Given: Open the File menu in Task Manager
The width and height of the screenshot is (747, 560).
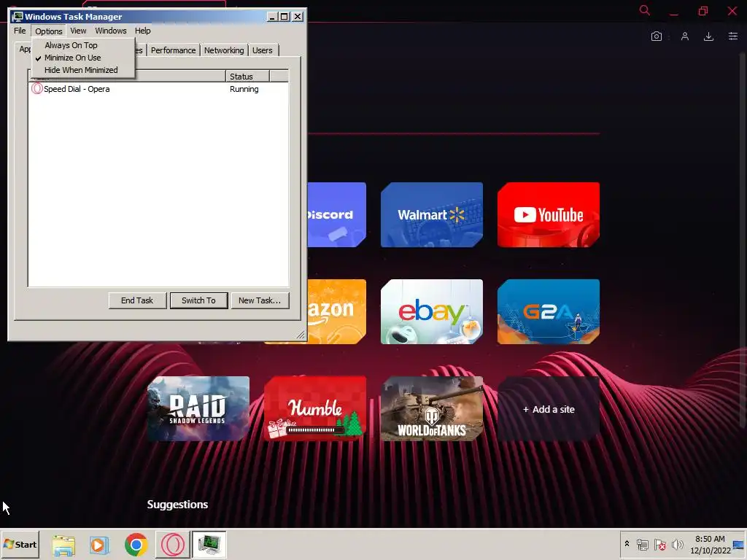Looking at the screenshot, I should point(20,31).
